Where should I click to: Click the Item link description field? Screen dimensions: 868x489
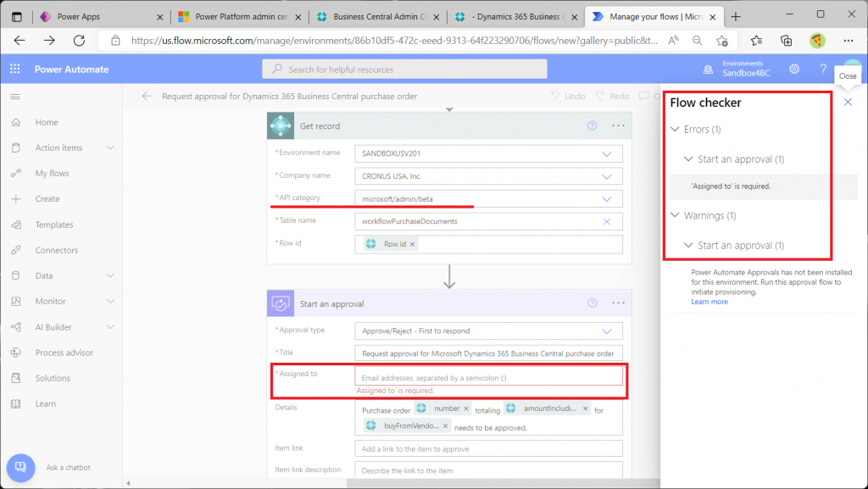[488, 470]
